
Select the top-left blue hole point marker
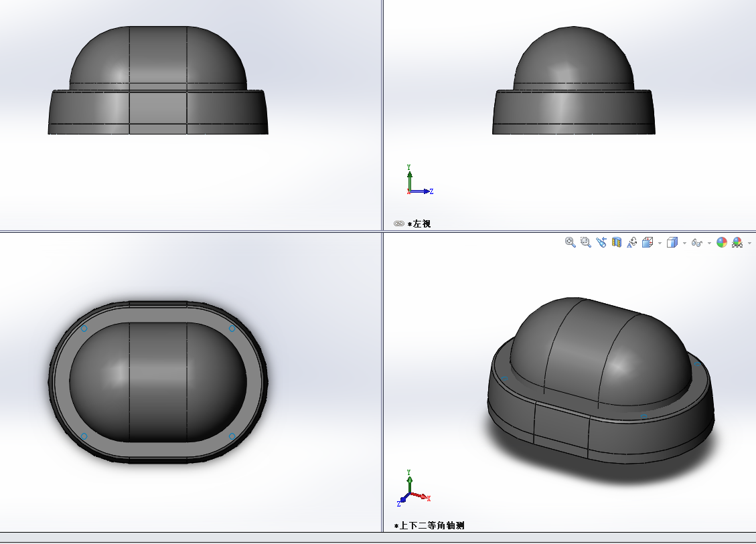(84, 328)
